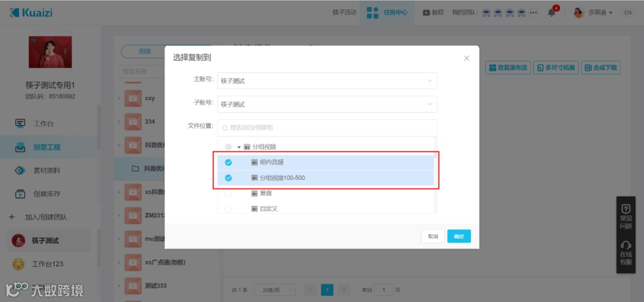Viewport: 644px width, 302px height.
Task: Open the notification bell
Action: click(552, 13)
